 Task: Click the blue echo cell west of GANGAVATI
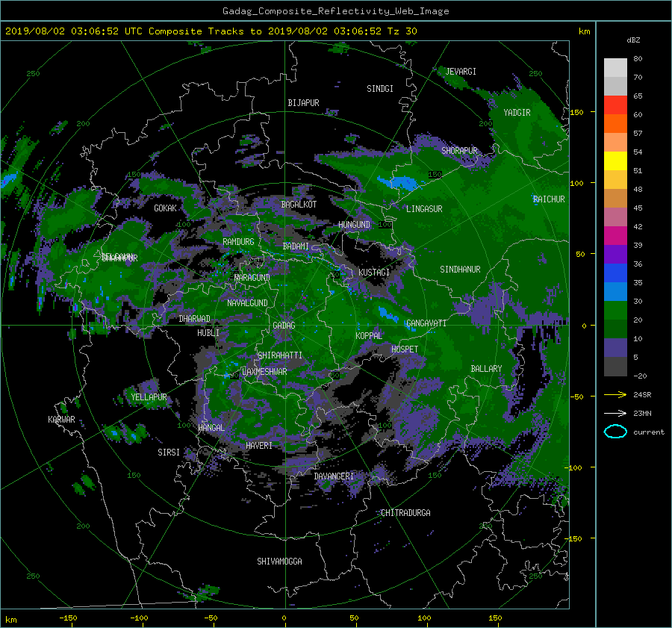coord(387,314)
